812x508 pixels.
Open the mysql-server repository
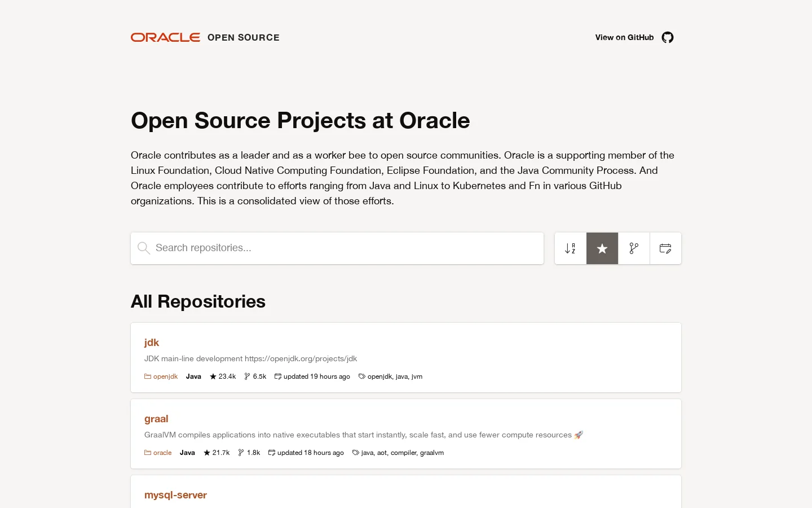(175, 495)
